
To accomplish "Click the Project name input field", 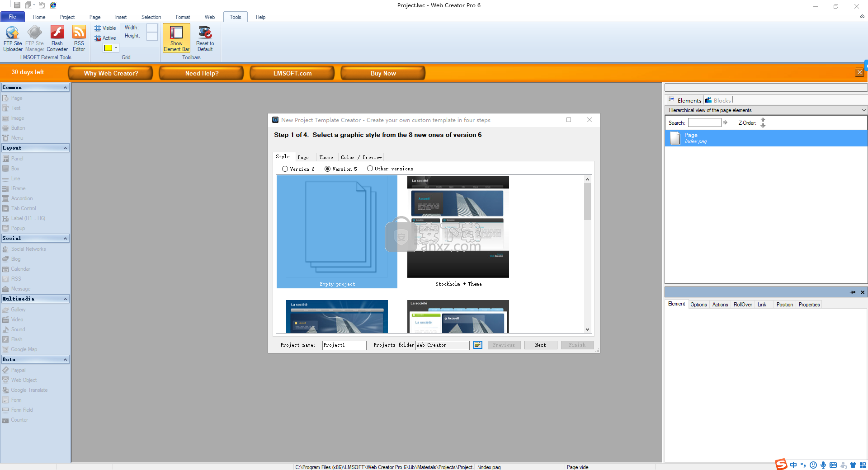I will click(344, 345).
